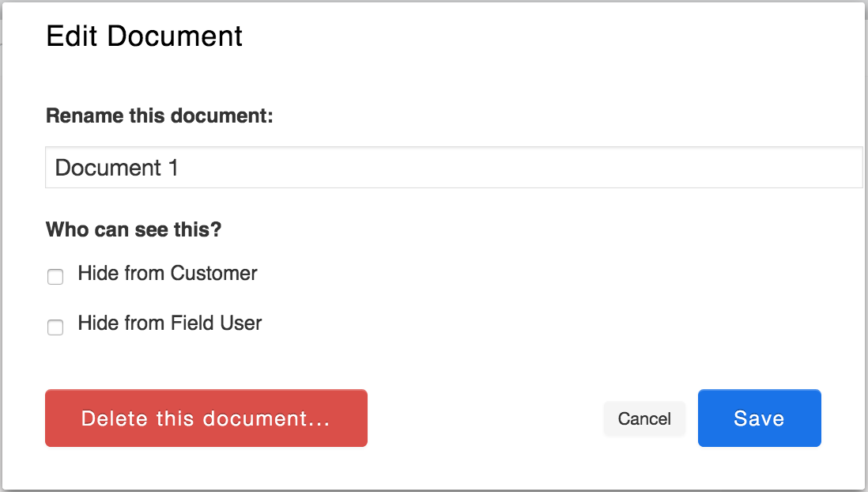The width and height of the screenshot is (868, 492).
Task: Tick the Hide from Customer checkbox
Action: click(55, 277)
